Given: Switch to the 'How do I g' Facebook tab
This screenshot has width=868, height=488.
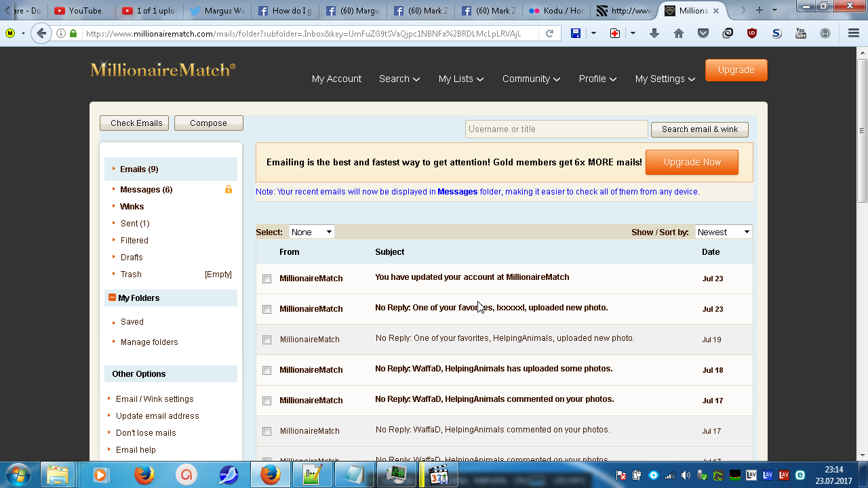Looking at the screenshot, I should [x=285, y=10].
